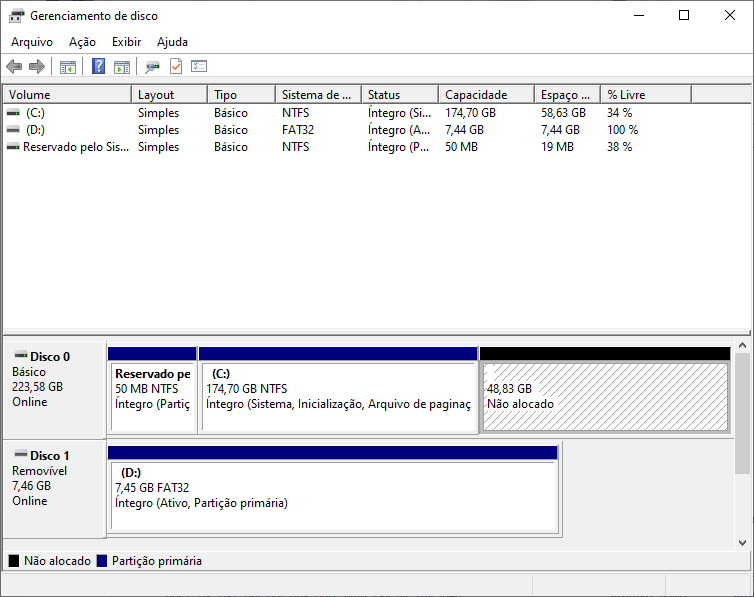Click the Removível label under Disco 1
This screenshot has width=754, height=597.
[39, 471]
